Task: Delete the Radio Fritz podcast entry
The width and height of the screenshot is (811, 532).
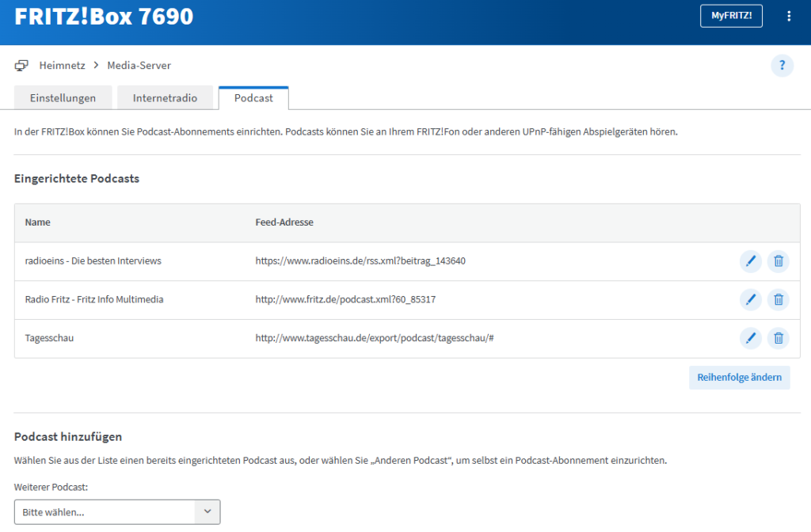Action: pos(779,299)
